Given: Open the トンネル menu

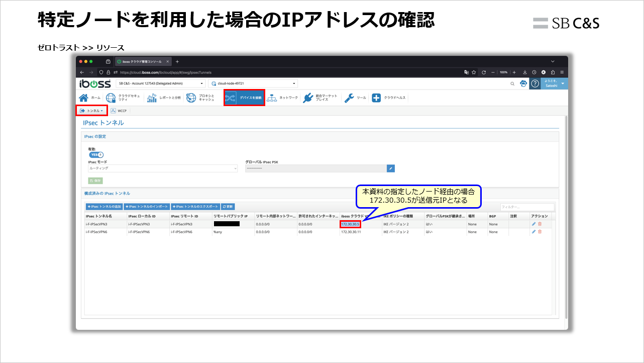Looking at the screenshot, I should (92, 110).
